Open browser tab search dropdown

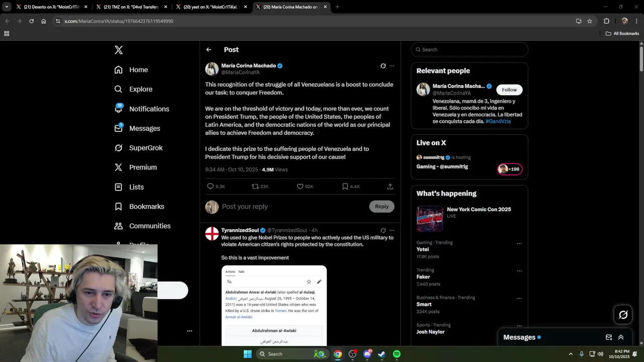tap(7, 7)
